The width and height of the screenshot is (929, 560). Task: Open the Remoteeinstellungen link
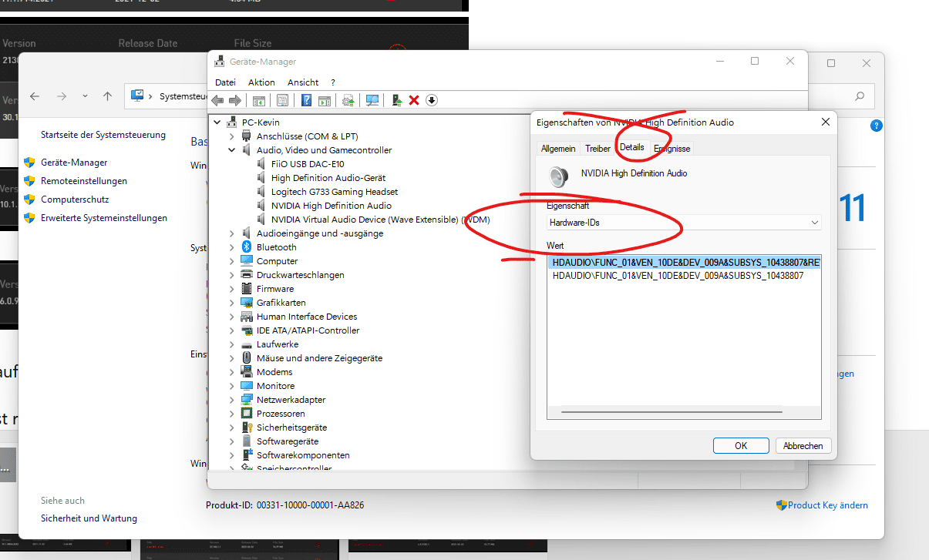pyautogui.click(x=84, y=181)
